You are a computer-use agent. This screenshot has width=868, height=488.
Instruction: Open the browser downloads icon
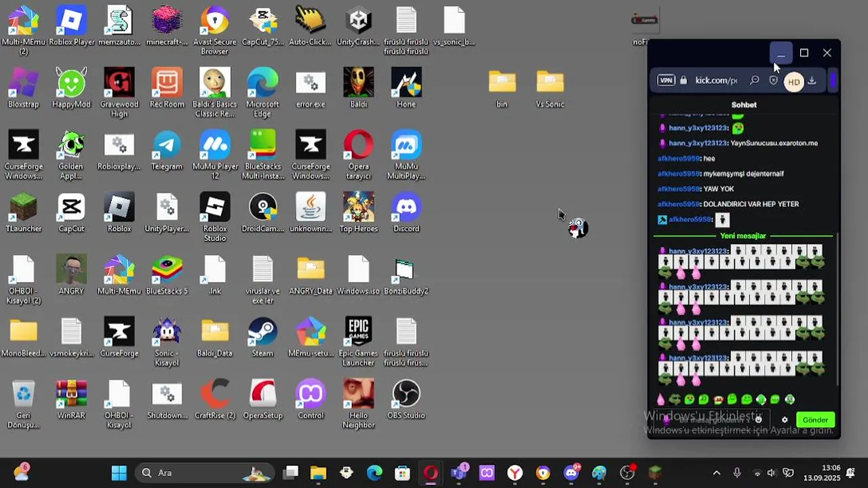[x=812, y=81]
